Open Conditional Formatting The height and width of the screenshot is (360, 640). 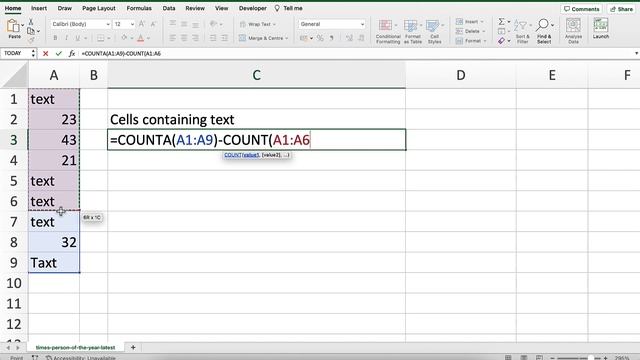tap(388, 31)
